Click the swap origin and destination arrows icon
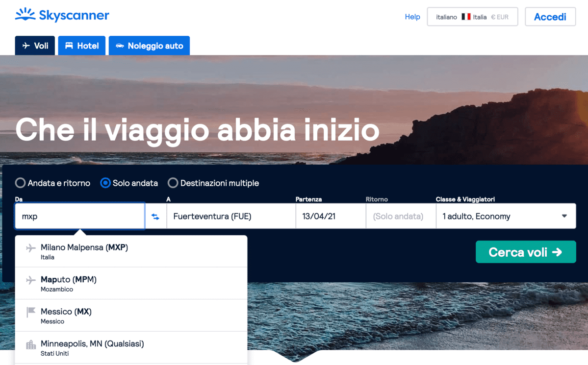The width and height of the screenshot is (588, 365). (155, 217)
